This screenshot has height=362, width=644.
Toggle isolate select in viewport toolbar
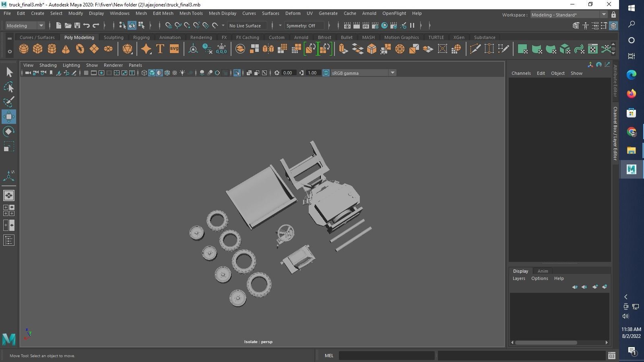coord(237,73)
